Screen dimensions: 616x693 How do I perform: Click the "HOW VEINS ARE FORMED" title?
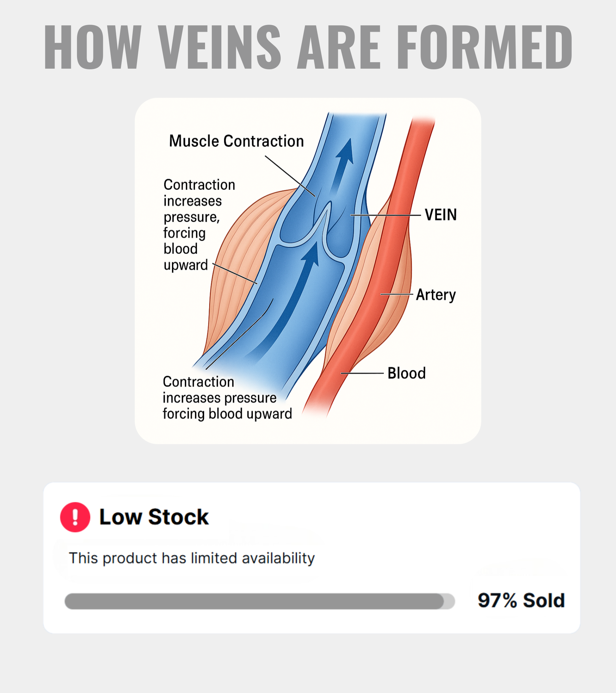(x=308, y=47)
